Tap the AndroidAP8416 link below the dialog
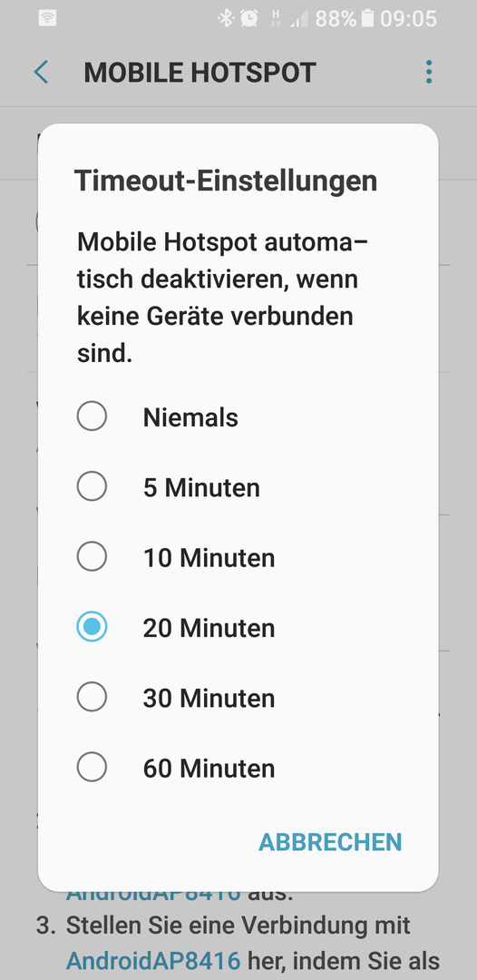This screenshot has height=980, width=477. click(x=153, y=959)
